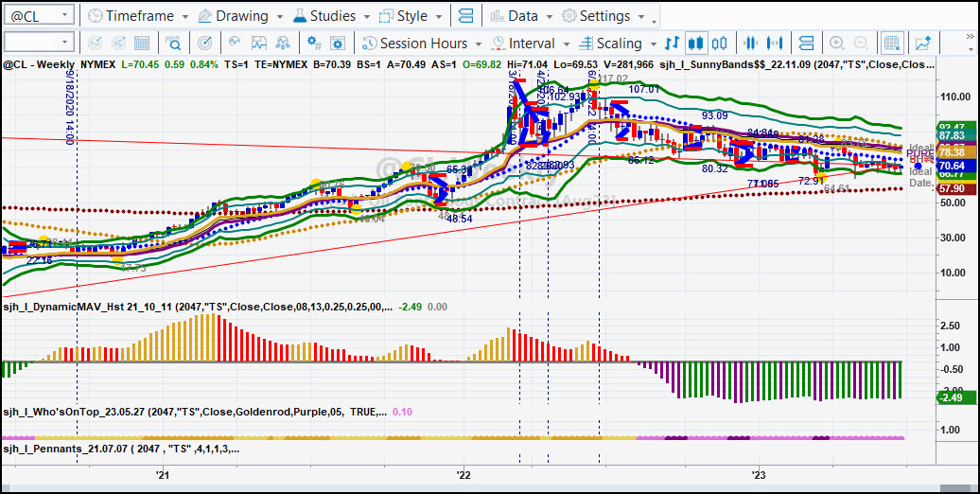The width and height of the screenshot is (980, 494).
Task: Expand the Interval dropdown
Action: (566, 44)
